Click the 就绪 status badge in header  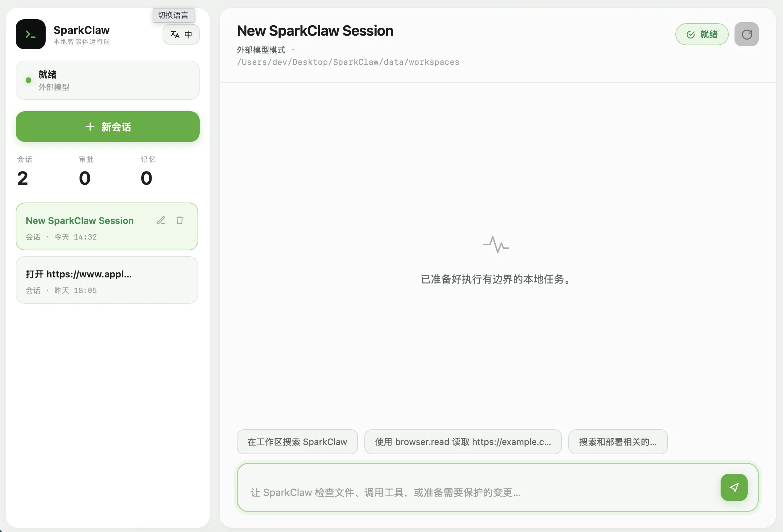(x=702, y=34)
